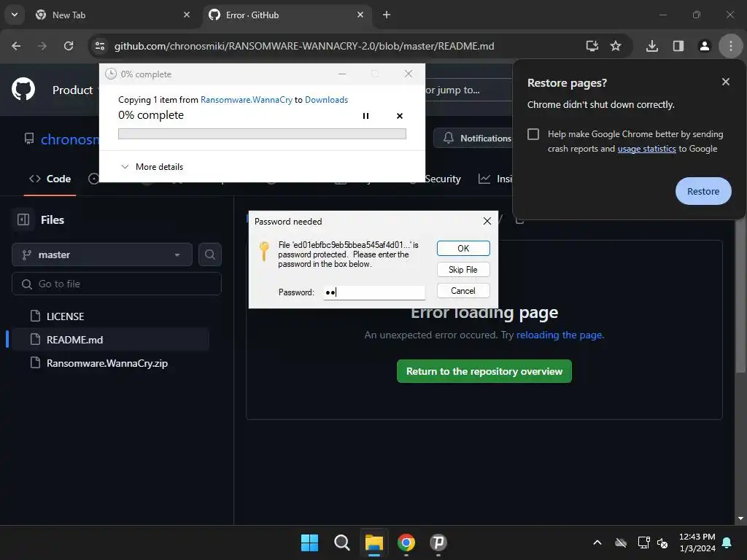Install app icon in address bar

(592, 46)
